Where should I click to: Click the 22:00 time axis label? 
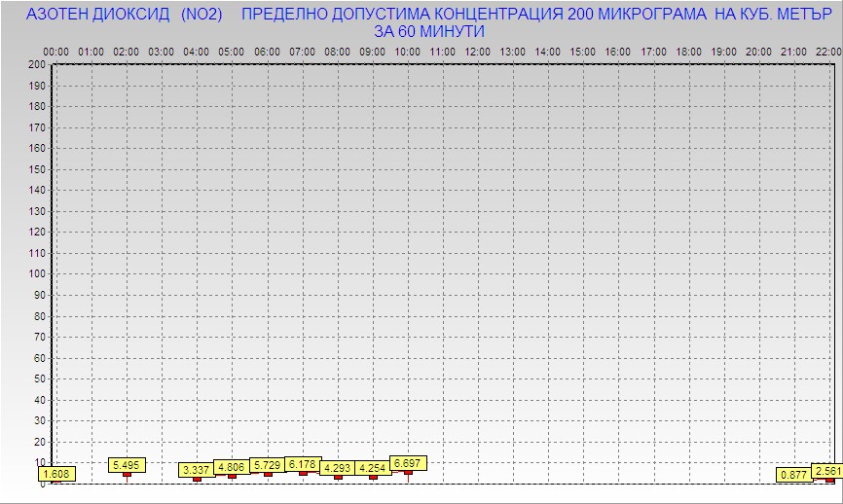coord(828,52)
